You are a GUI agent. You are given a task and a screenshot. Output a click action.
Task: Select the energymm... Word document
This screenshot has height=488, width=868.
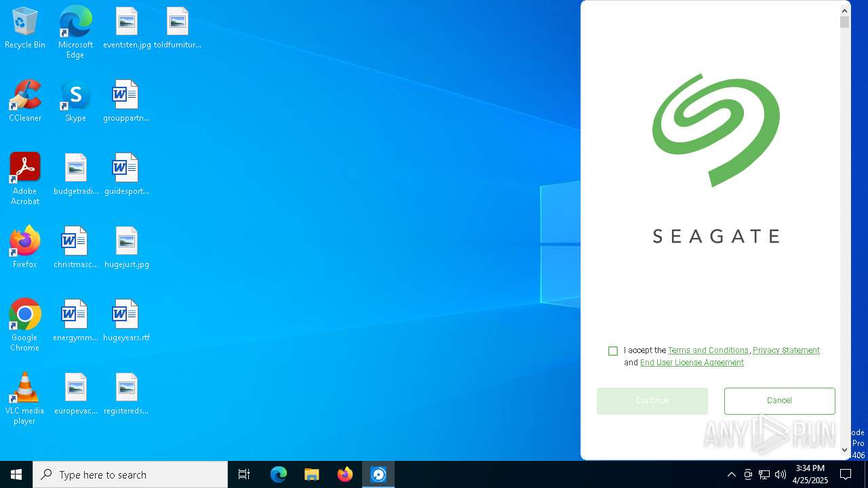point(76,321)
